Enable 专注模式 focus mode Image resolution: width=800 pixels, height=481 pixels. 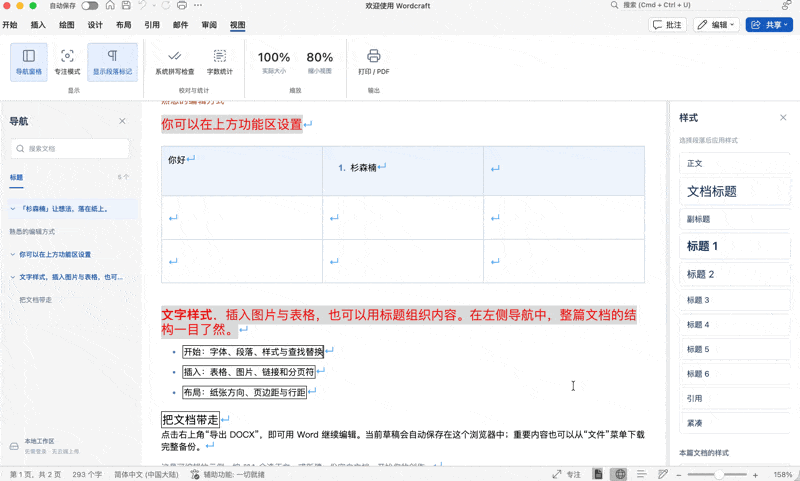(x=67, y=62)
